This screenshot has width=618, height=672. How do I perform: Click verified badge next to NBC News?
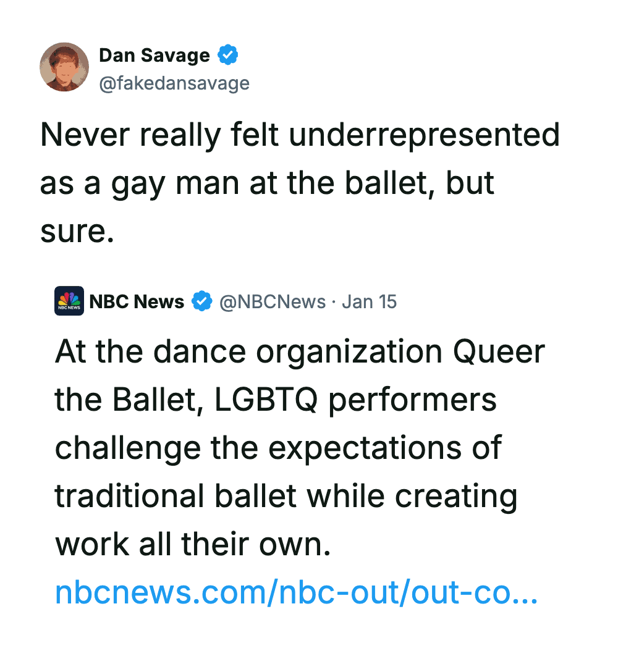201,301
